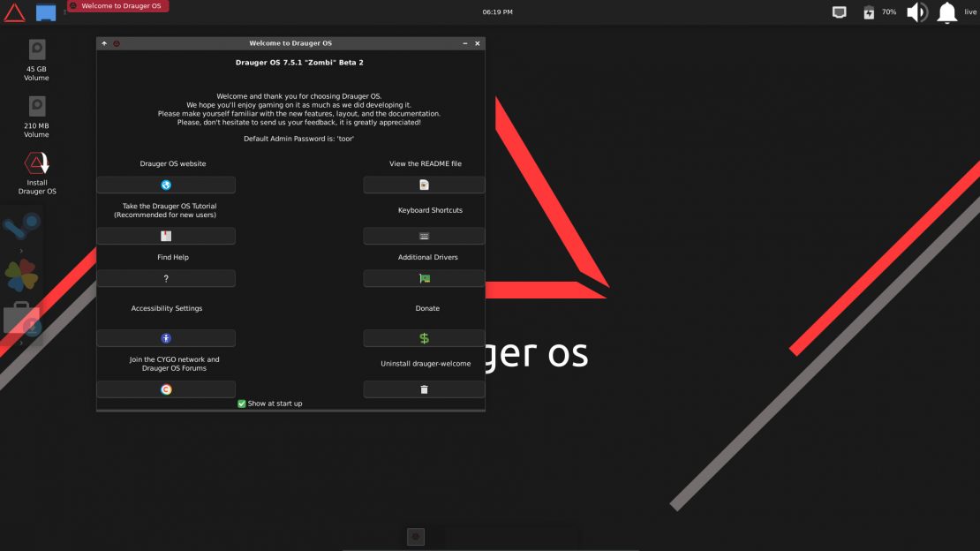The width and height of the screenshot is (980, 551).
Task: Open Accessibility Settings
Action: [x=166, y=338]
